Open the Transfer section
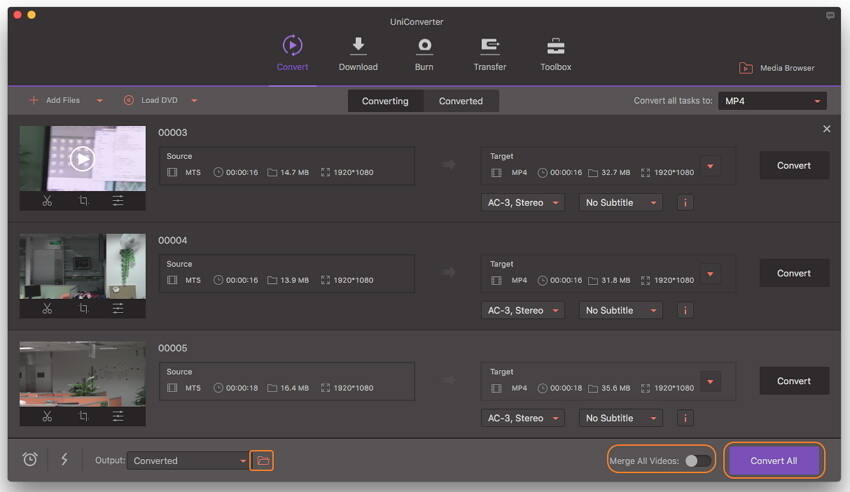 click(x=490, y=53)
